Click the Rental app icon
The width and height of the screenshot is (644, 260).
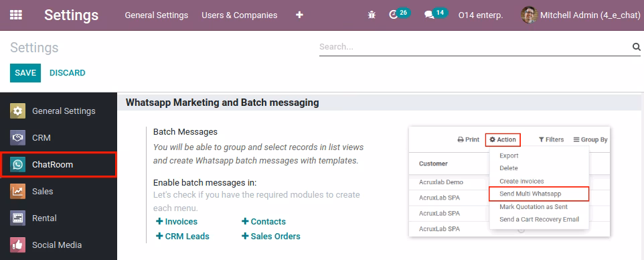[17, 218]
